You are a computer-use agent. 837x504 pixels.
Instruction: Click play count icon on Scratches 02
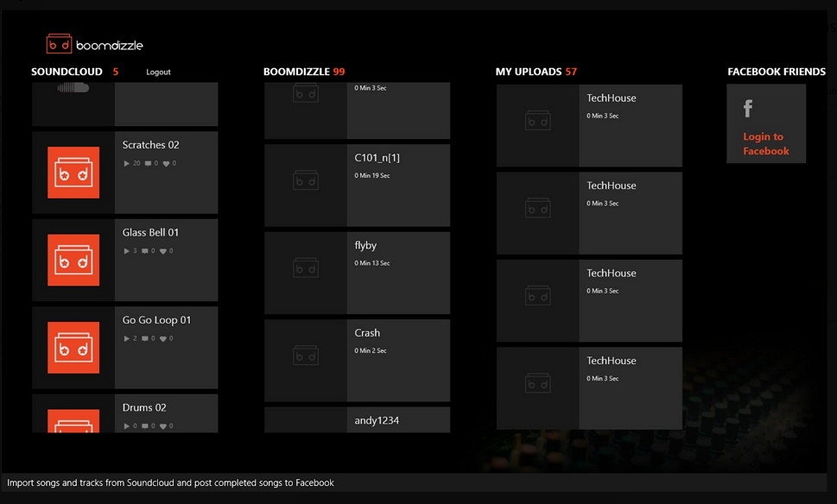126,164
